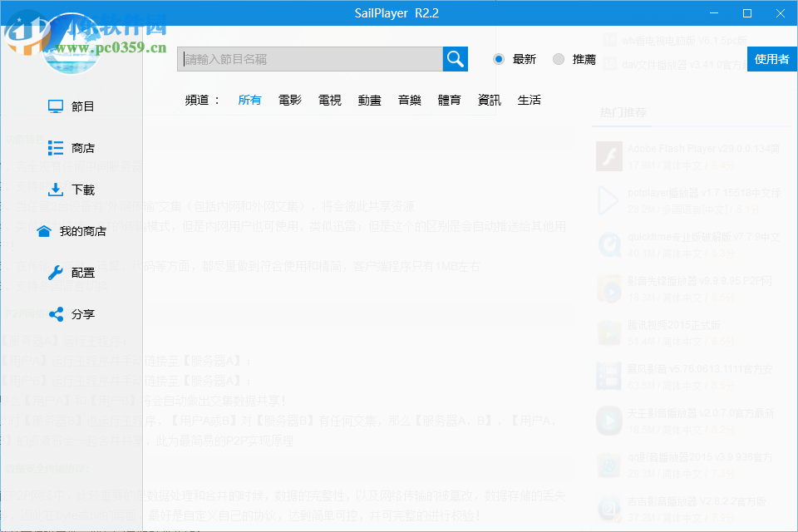Switch to the 音樂 channel tab
The image size is (798, 532).
click(409, 99)
